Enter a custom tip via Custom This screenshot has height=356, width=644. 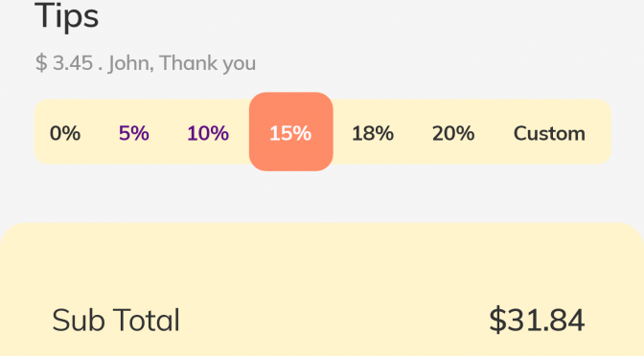[x=549, y=133]
